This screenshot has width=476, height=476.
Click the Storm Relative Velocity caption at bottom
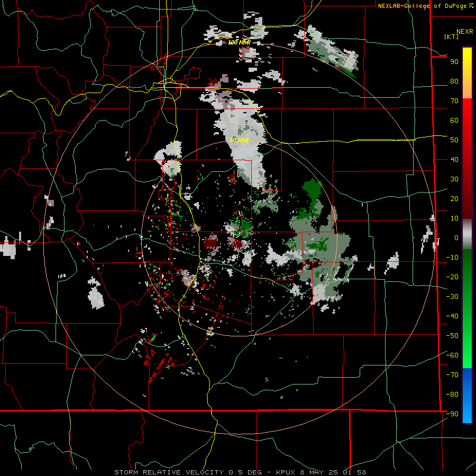[x=240, y=472]
